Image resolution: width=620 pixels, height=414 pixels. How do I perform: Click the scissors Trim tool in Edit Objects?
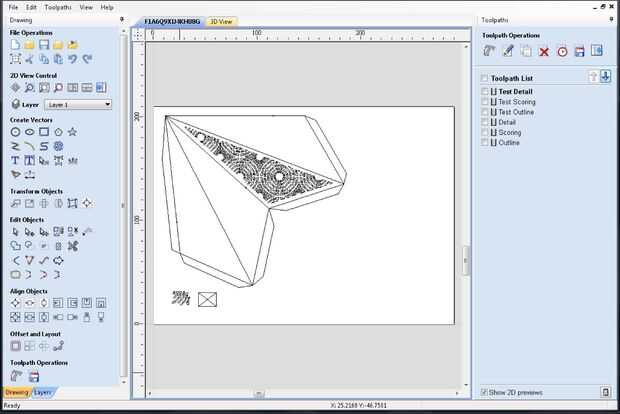pyautogui.click(x=72, y=246)
